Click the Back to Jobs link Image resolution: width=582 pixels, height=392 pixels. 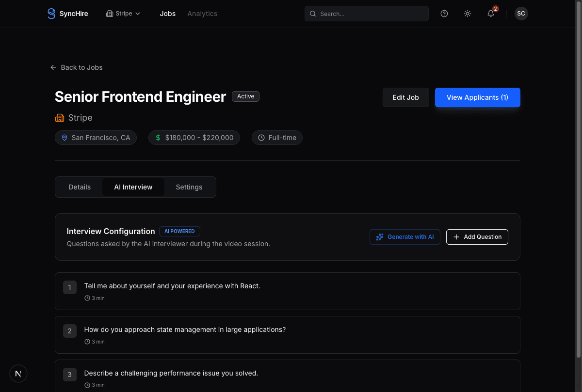point(76,67)
